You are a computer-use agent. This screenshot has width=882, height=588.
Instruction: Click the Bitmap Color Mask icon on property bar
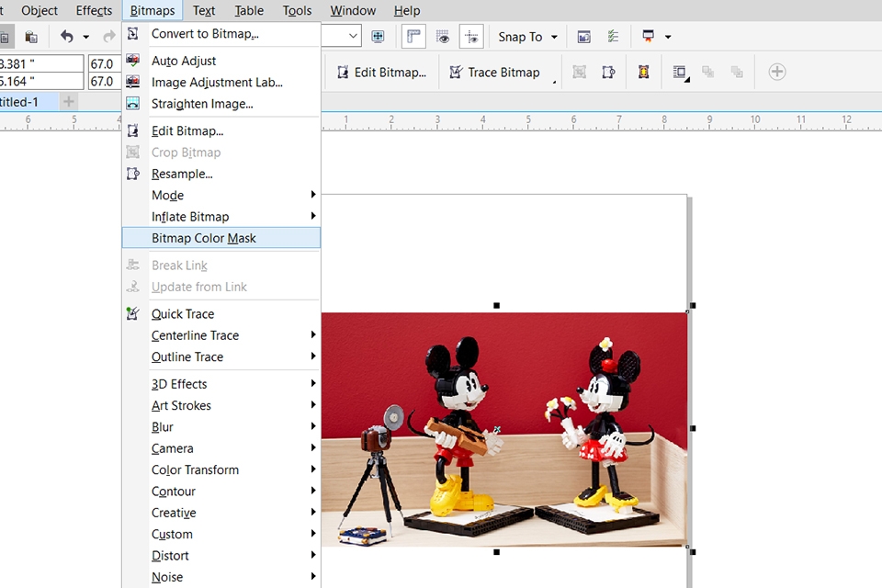(643, 72)
